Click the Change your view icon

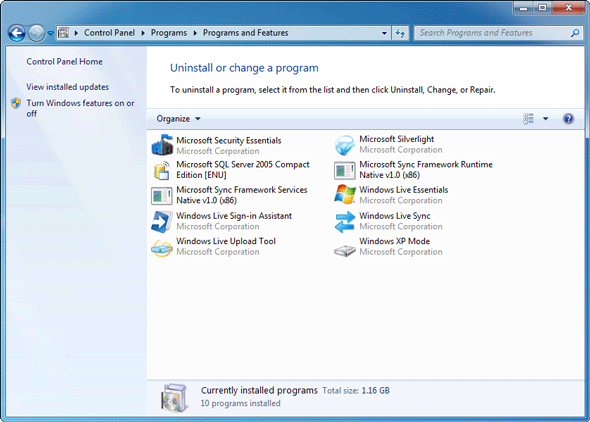528,119
